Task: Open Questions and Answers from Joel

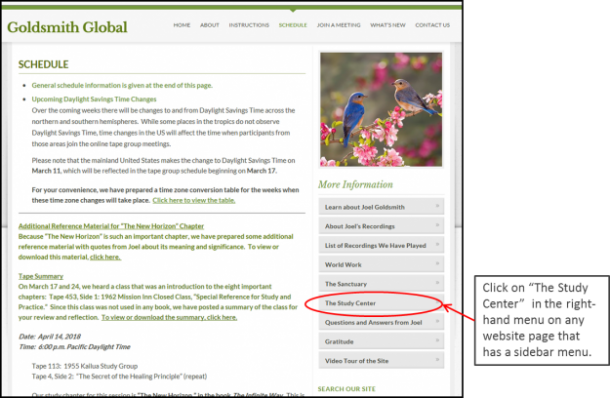Action: click(381, 322)
